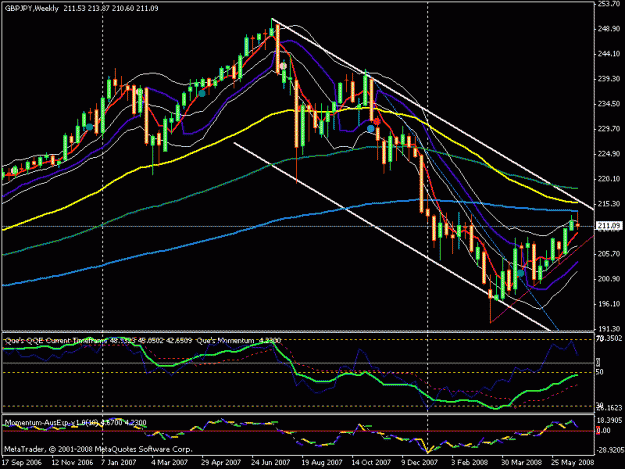Screen dimensions: 625x469
Task: Click the date label 29 Apr 2007
Action: pyautogui.click(x=221, y=463)
